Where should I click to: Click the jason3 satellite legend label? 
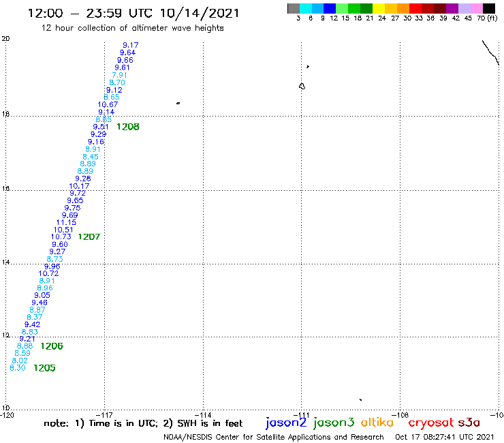(x=334, y=423)
